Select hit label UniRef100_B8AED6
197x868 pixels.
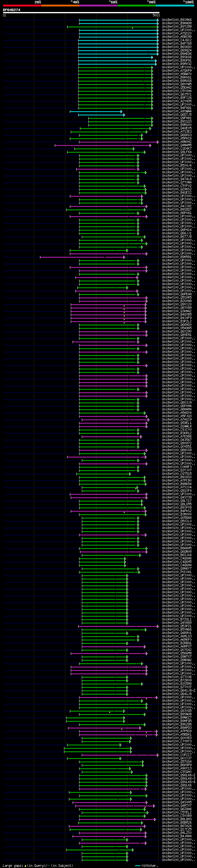[x=177, y=54]
